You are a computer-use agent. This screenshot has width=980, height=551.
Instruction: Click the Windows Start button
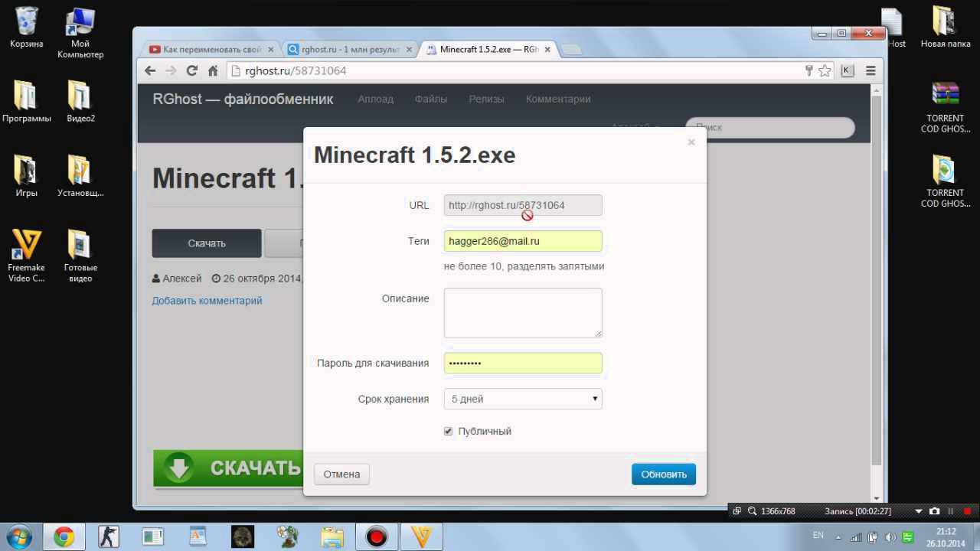click(x=18, y=536)
